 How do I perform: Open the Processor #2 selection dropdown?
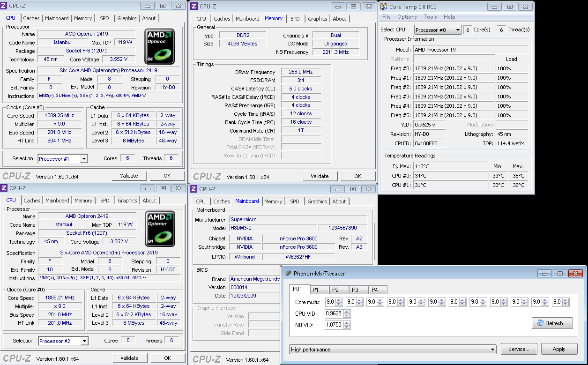coord(84,341)
